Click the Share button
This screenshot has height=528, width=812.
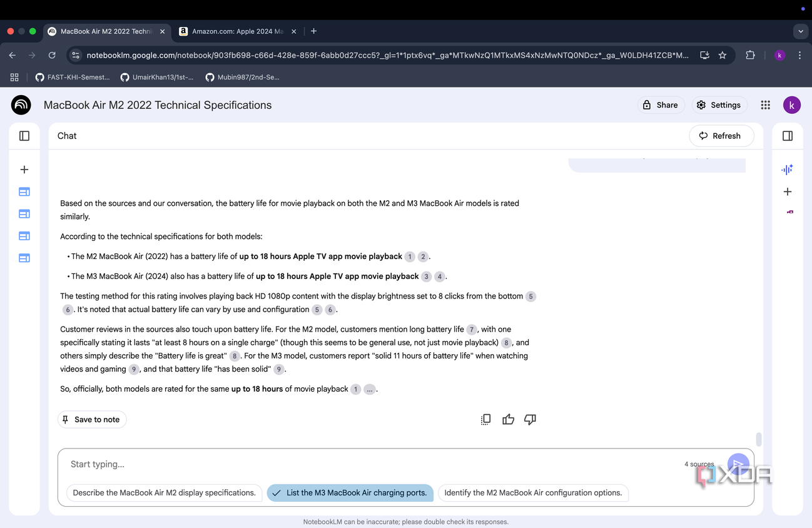coord(661,105)
